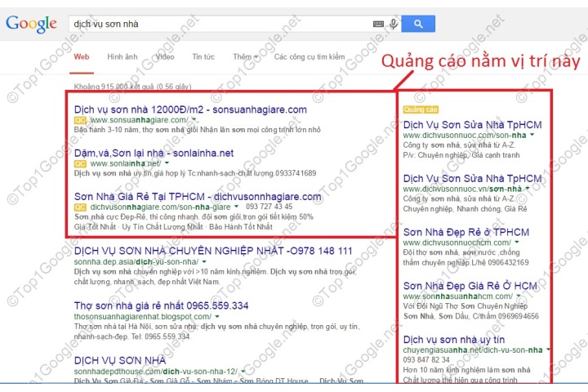The image size is (588, 392).
Task: Click the yellow 'Quảng cáo' label in sidebar
Action: tap(421, 109)
